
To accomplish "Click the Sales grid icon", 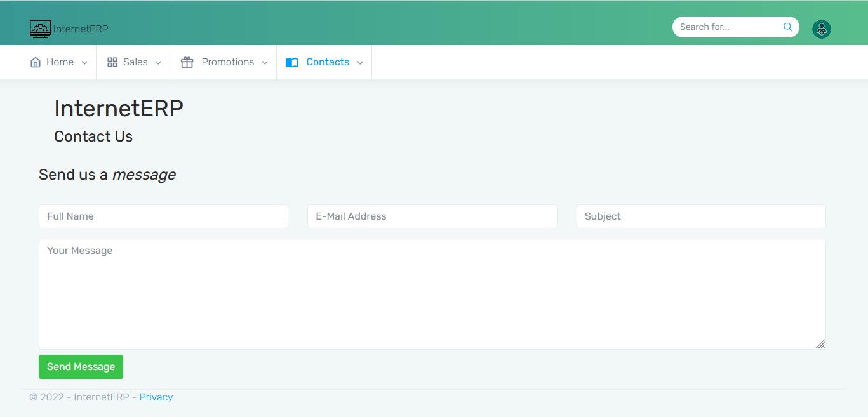I will pyautogui.click(x=112, y=62).
